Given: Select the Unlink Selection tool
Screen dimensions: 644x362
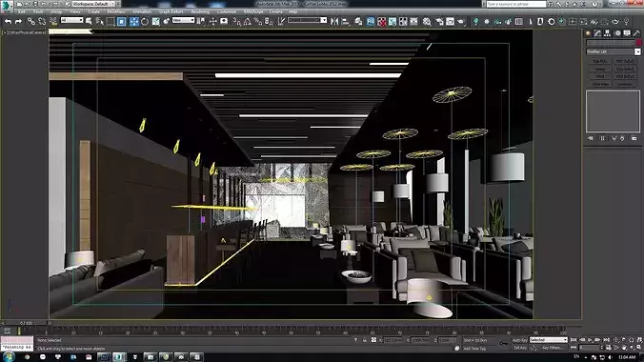Looking at the screenshot, I should click(x=42, y=21).
